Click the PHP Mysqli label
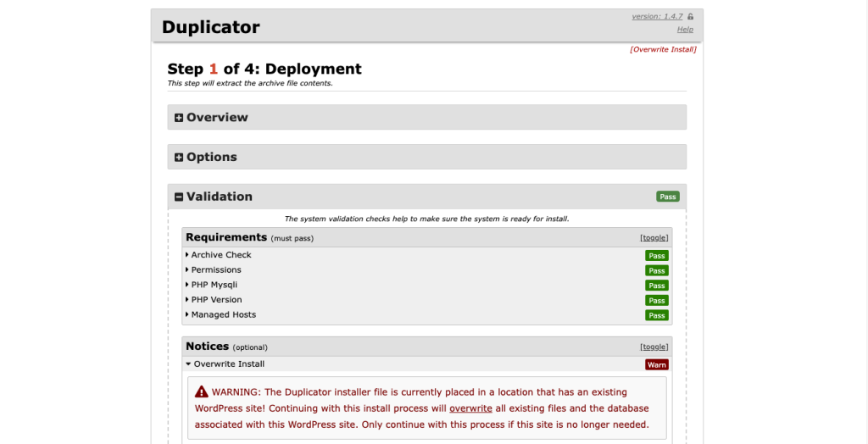Viewport: 868px width, 444px height. (x=214, y=285)
